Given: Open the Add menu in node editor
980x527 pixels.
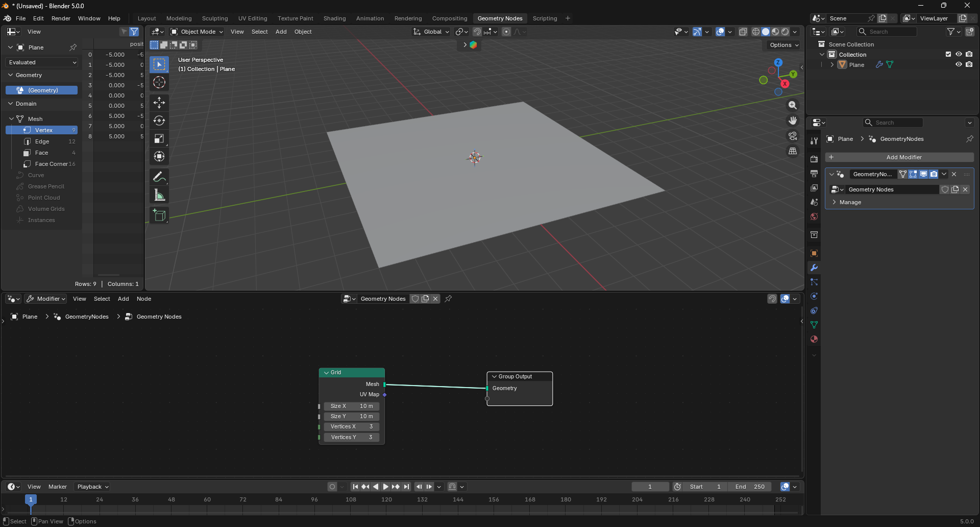Looking at the screenshot, I should pyautogui.click(x=124, y=299).
